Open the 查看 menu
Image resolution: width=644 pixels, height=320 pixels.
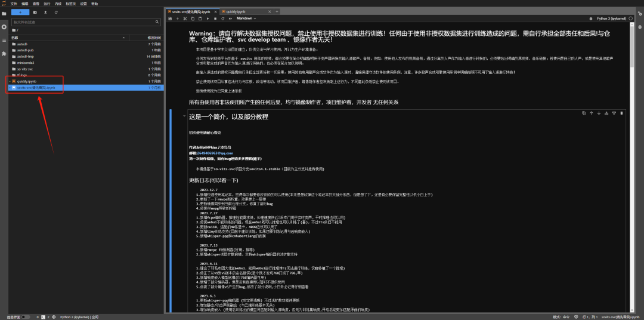point(36,4)
